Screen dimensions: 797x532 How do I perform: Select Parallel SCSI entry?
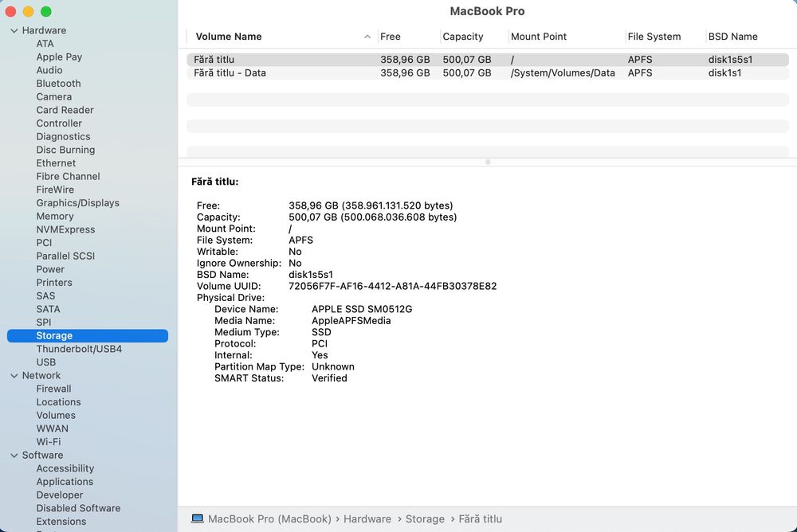[x=65, y=256]
